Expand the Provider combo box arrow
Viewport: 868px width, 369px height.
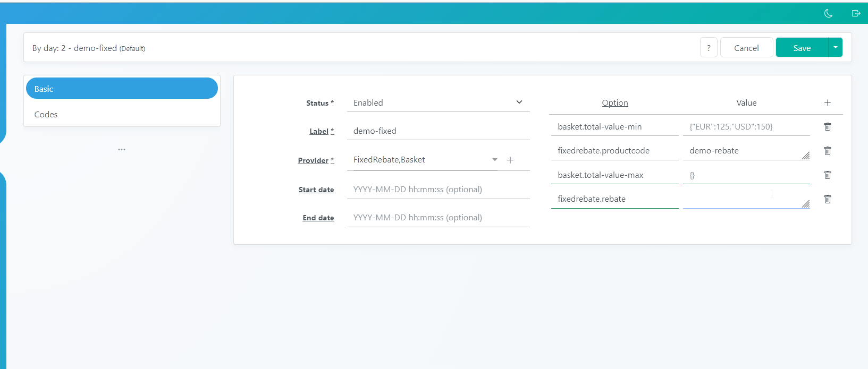point(494,160)
